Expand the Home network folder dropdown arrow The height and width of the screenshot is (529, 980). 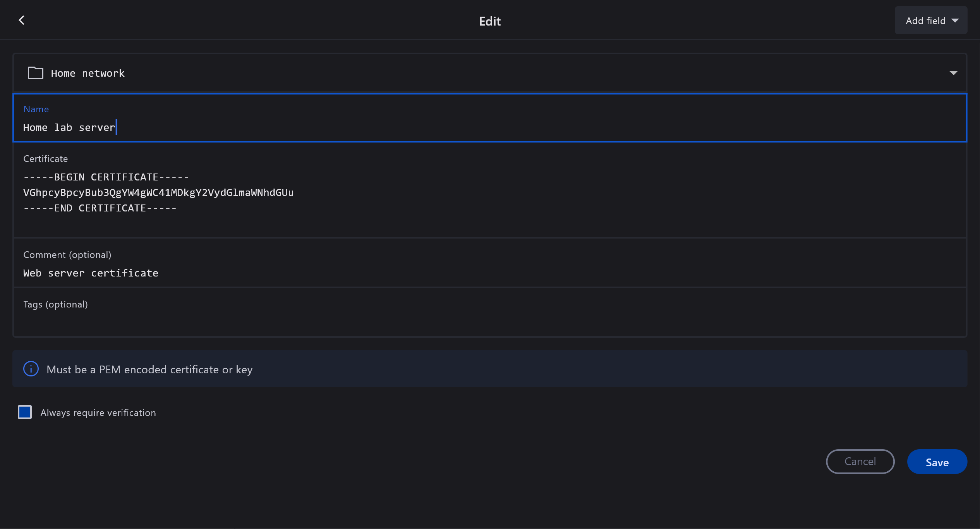coord(953,73)
